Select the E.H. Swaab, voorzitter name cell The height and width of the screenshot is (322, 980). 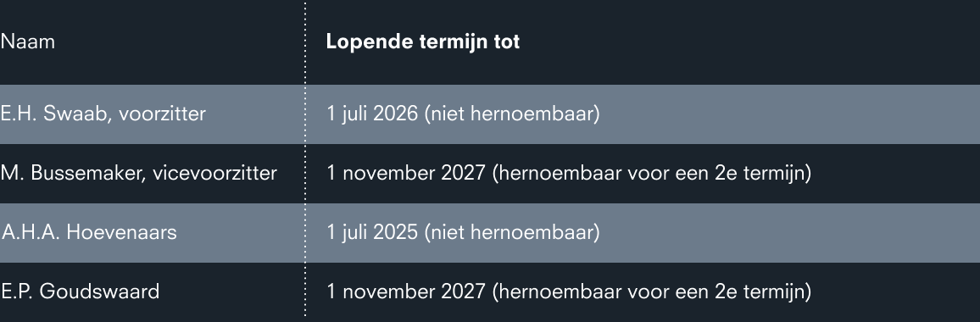coord(103,114)
